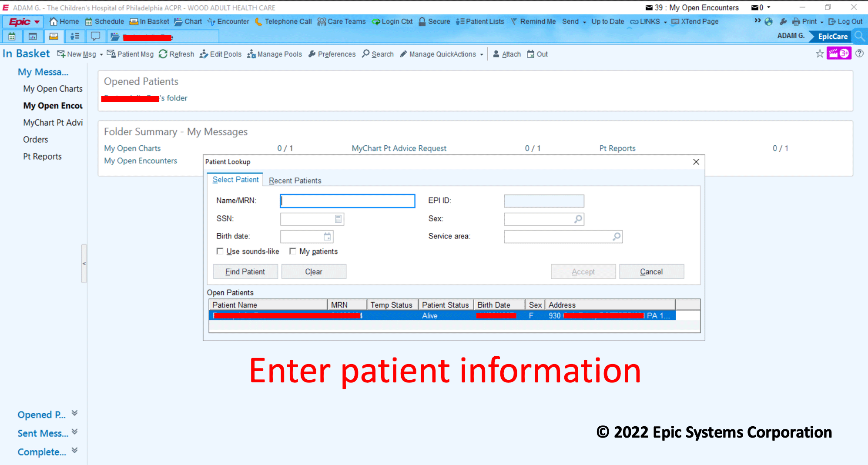Click the patient list workspace tab icon
Image resolution: width=868 pixels, height=465 pixels.
click(74, 37)
